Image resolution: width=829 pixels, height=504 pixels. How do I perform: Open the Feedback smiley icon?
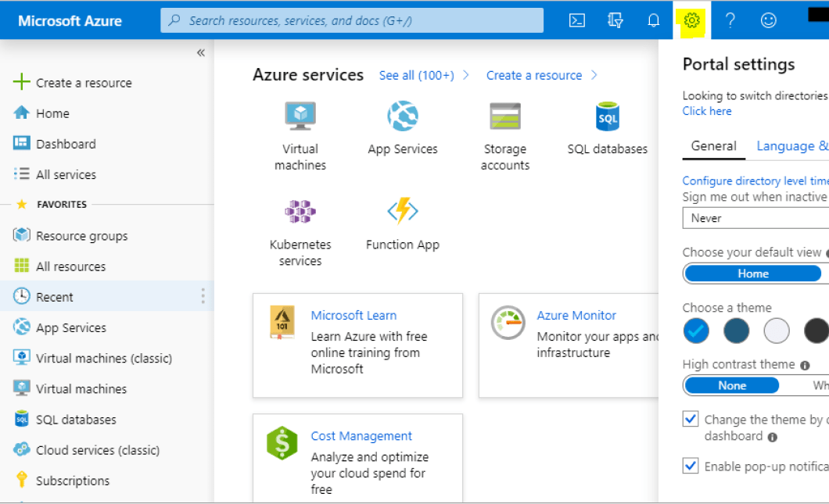pyautogui.click(x=768, y=20)
